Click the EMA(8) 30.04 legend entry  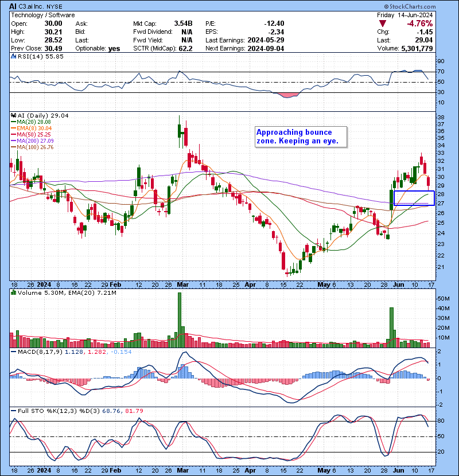pyautogui.click(x=34, y=128)
